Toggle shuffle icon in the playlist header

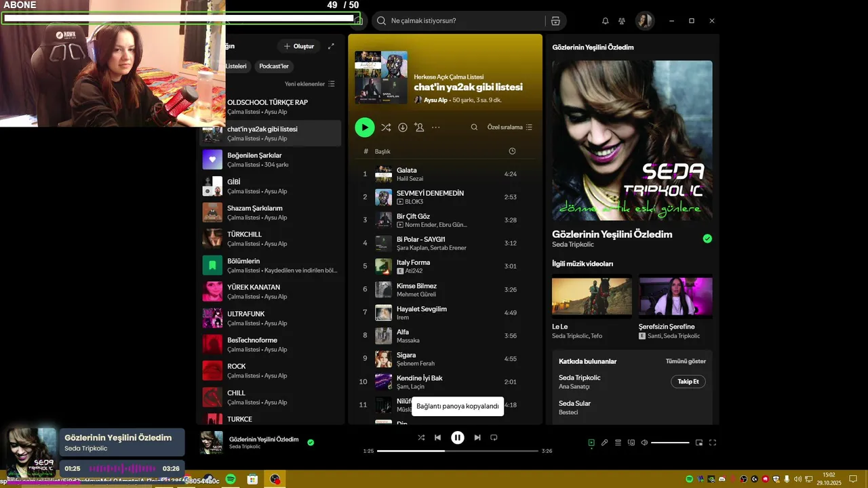pos(386,127)
